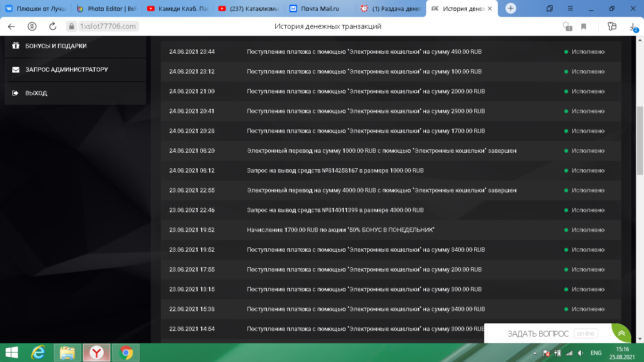The height and width of the screenshot is (362, 644).
Task: Switch to the (237) Катаклизмы tab
Action: pyautogui.click(x=249, y=8)
